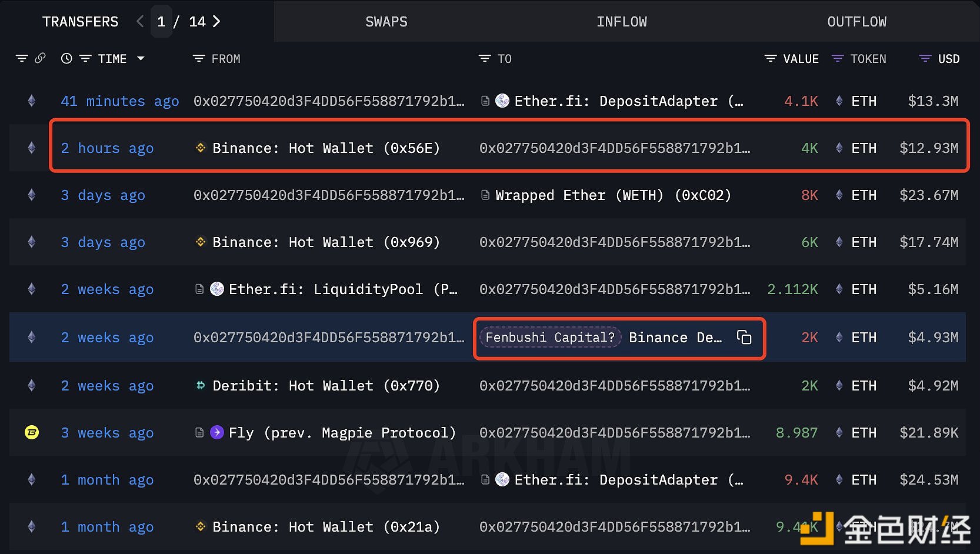This screenshot has width=980, height=554.
Task: Open the 41 minutes ago transaction timestamp
Action: tap(120, 101)
